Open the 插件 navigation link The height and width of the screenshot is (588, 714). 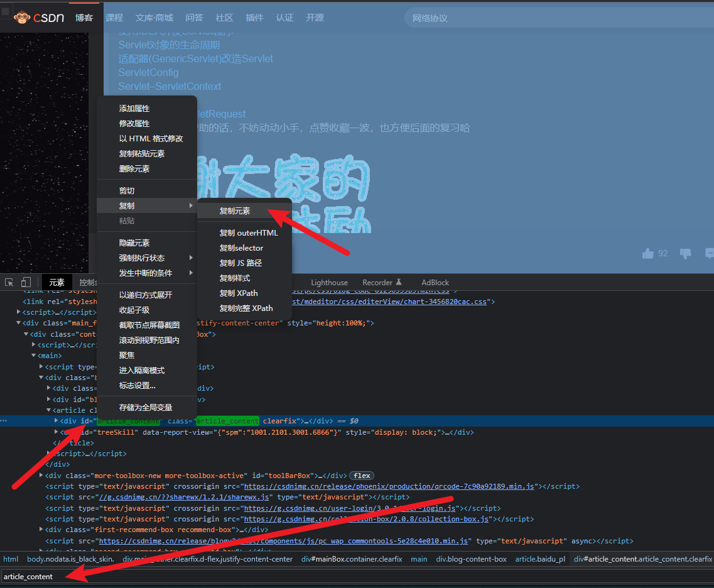254,18
